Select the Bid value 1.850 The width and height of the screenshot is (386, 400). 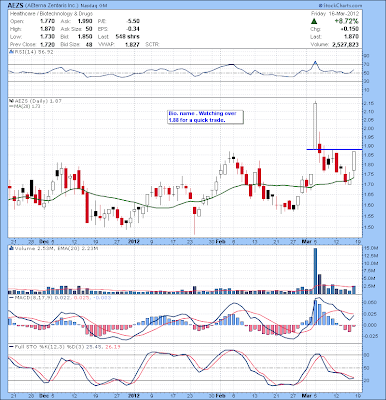pos(85,36)
